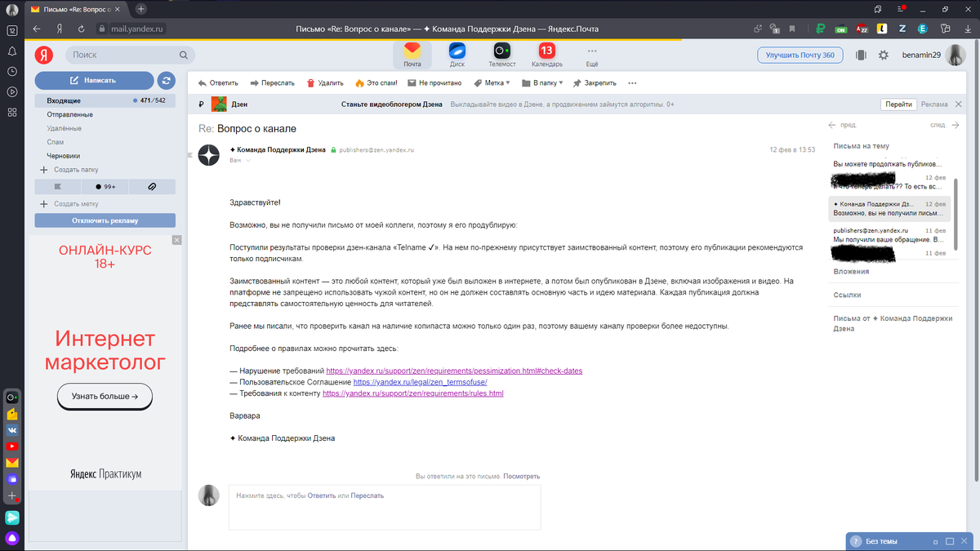This screenshot has height=551, width=980.
Task: Open the Yandex Mail (Почта) service icon
Action: (412, 55)
